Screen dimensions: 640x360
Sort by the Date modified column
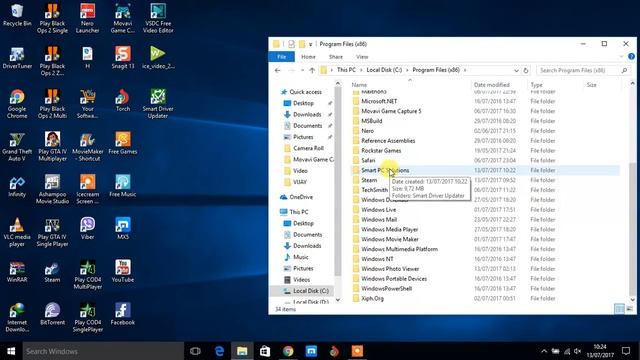coord(491,84)
